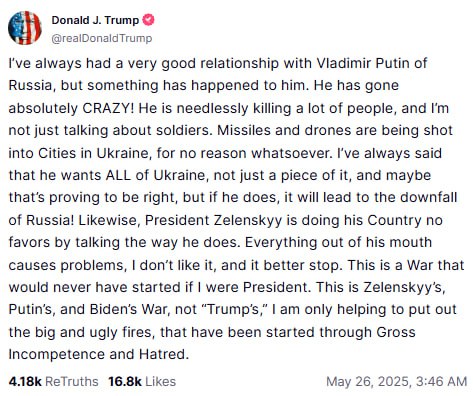Click the Likes label
The width and height of the screenshot is (473, 396).
click(161, 381)
